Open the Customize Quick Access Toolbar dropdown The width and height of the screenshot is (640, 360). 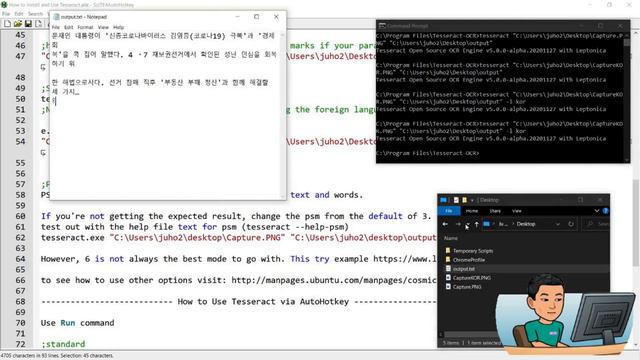472,200
